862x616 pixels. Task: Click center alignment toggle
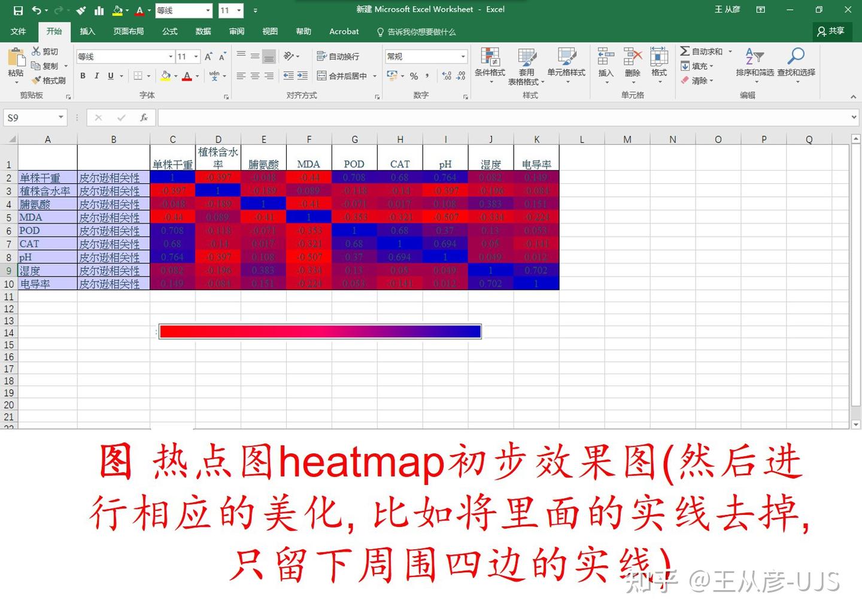coord(254,76)
